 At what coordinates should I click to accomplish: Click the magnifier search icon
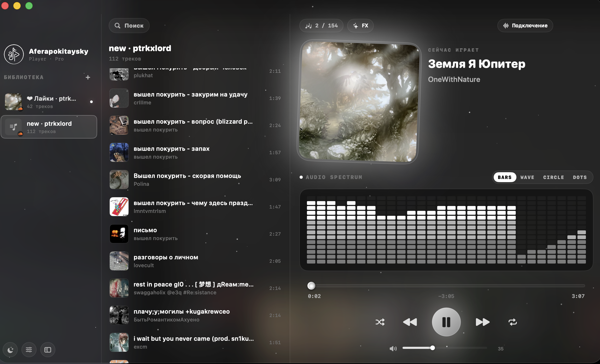click(x=118, y=26)
